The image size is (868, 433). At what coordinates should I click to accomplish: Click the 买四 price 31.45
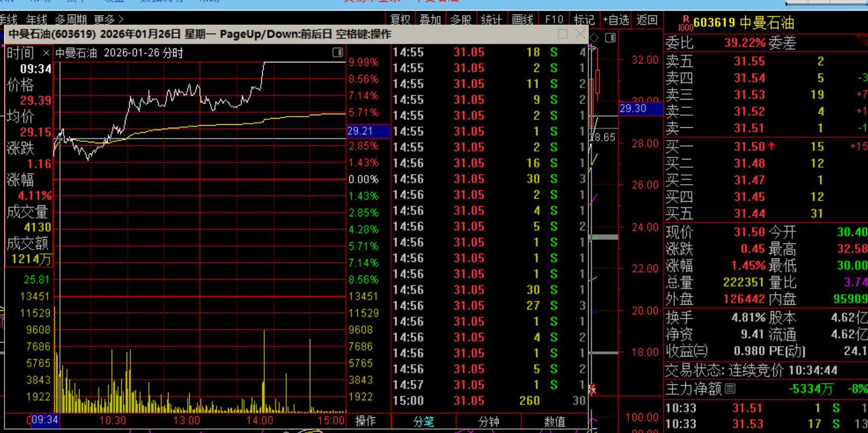(749, 197)
